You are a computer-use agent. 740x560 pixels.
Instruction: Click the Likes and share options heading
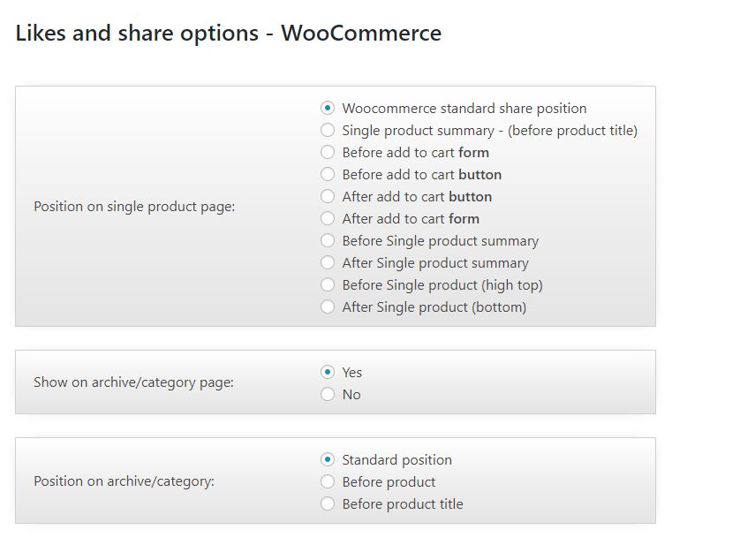pos(229,34)
